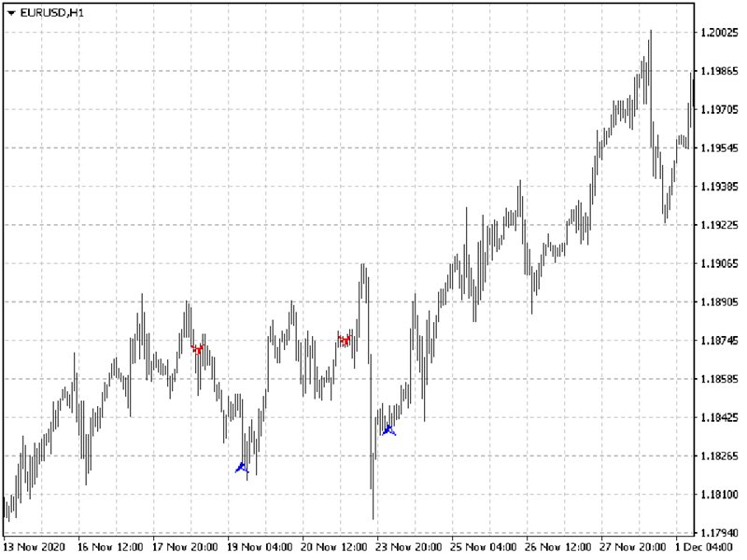The image size is (747, 560).
Task: Click the lowest price bar dipping below 1.18100
Action: (x=373, y=485)
